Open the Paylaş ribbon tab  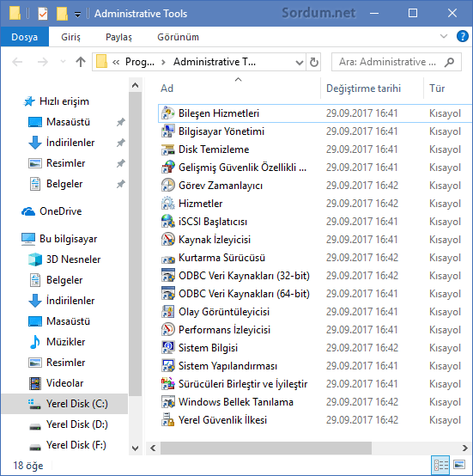coord(118,37)
